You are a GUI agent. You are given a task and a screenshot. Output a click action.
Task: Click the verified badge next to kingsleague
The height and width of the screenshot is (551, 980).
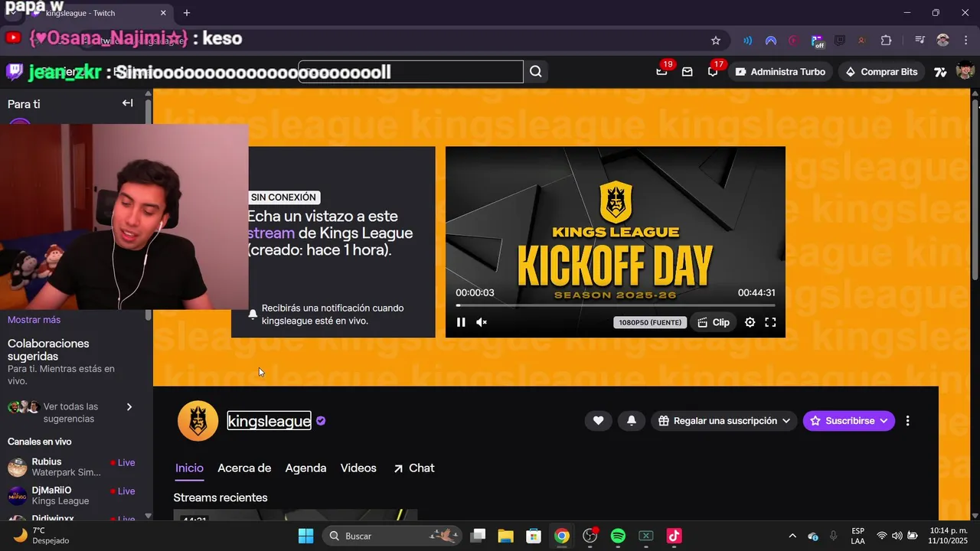coord(321,421)
